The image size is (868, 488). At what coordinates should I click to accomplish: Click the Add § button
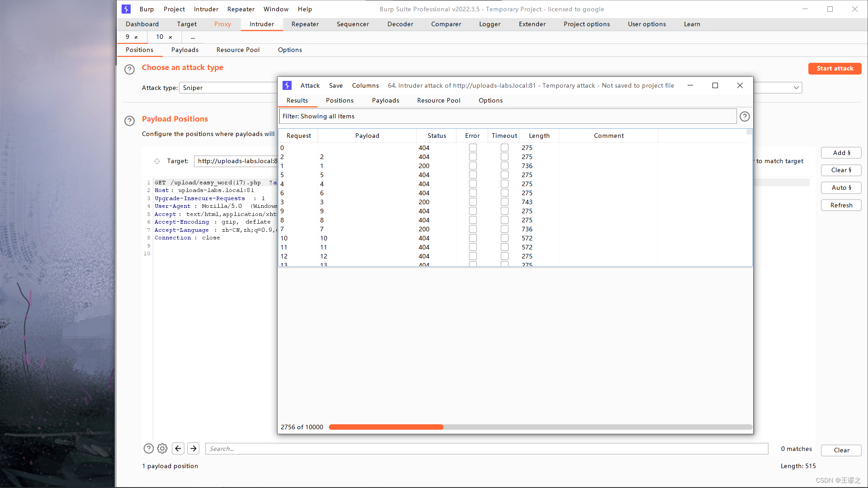click(x=841, y=153)
